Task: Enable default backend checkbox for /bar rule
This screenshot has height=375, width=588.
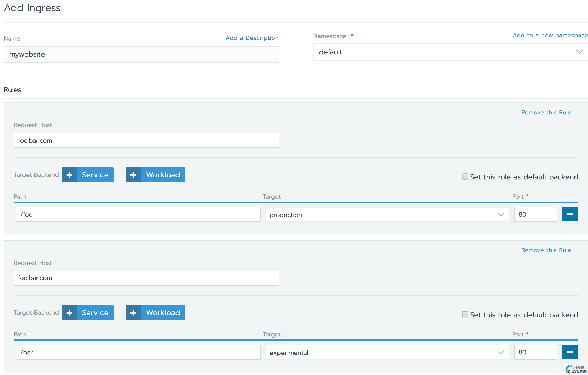Action: point(465,314)
